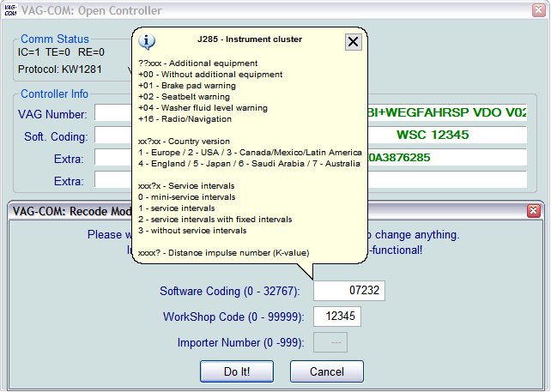Click the Controller Info group label
551x392 pixels.
[x=54, y=93]
